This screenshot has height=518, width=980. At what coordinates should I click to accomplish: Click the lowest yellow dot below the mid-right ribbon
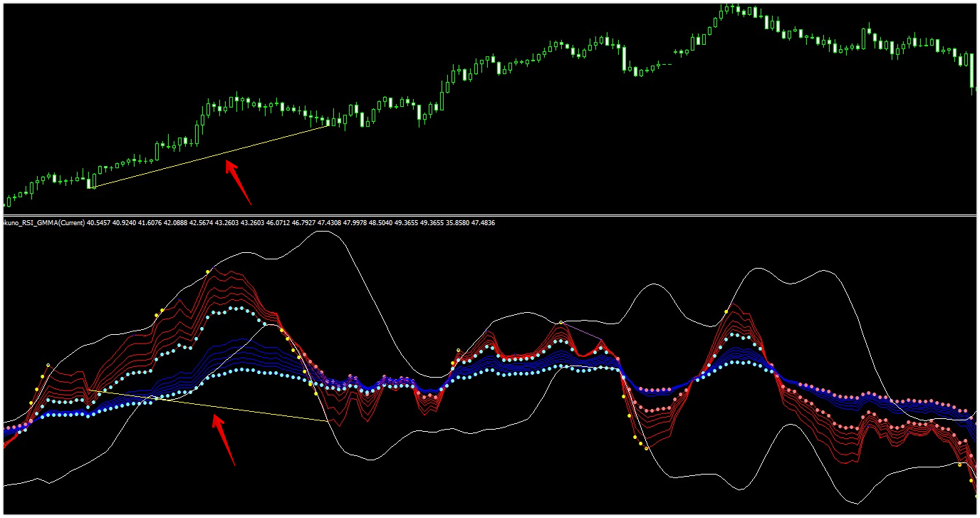click(x=647, y=448)
